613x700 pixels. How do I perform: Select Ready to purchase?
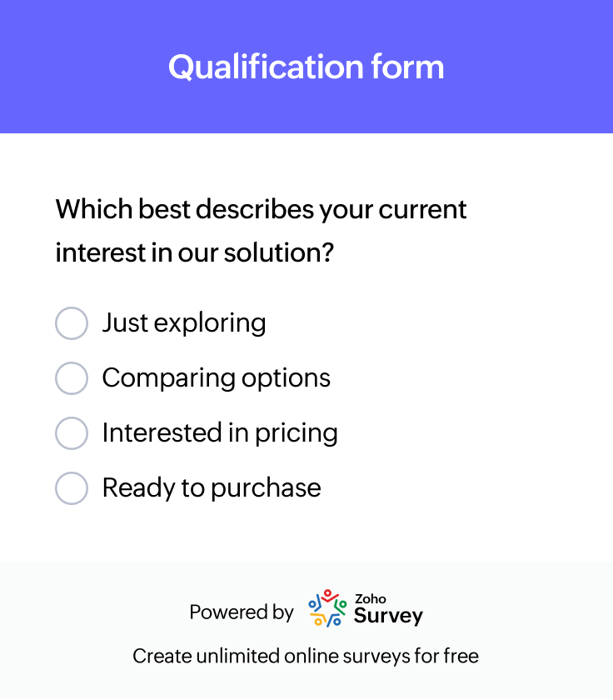point(72,488)
